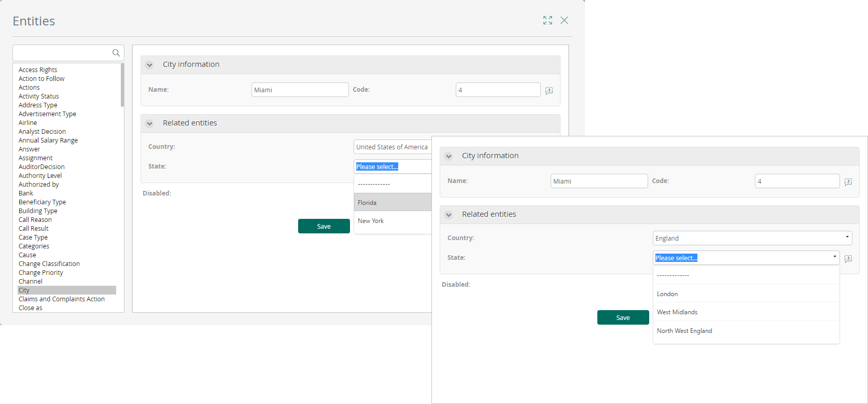
Task: Select Analyst Decision entity
Action: coord(42,131)
